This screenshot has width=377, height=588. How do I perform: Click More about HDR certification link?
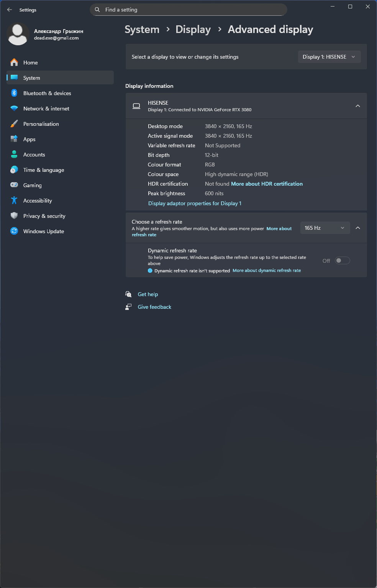coord(267,184)
